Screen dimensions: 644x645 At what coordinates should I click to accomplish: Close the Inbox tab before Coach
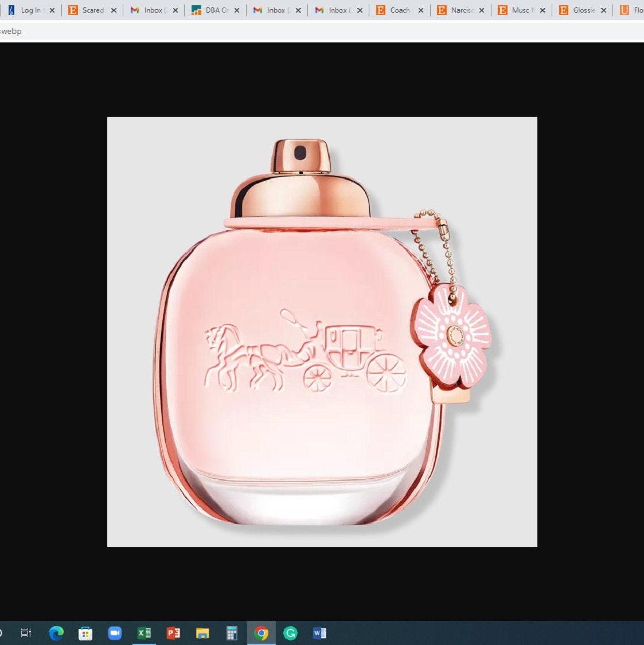click(360, 10)
